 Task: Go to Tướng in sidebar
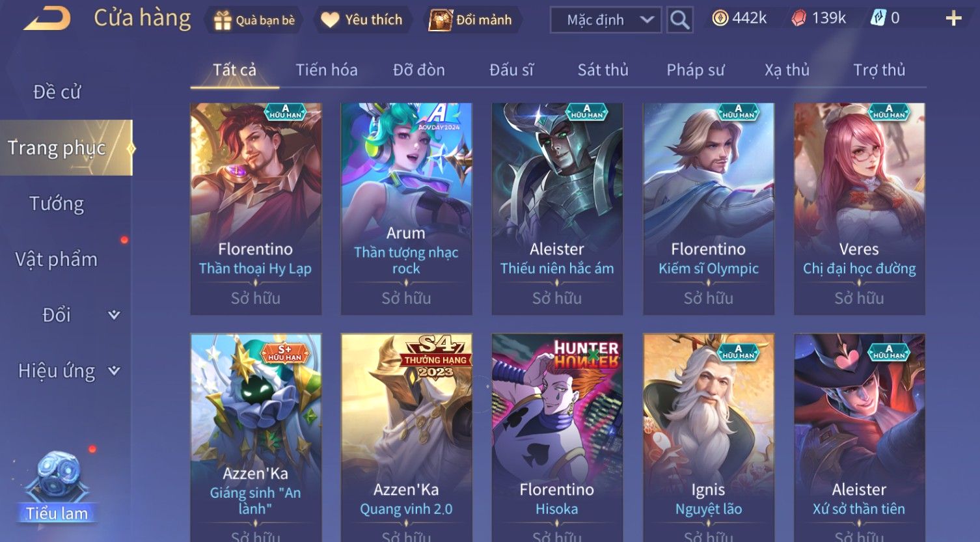tap(57, 204)
